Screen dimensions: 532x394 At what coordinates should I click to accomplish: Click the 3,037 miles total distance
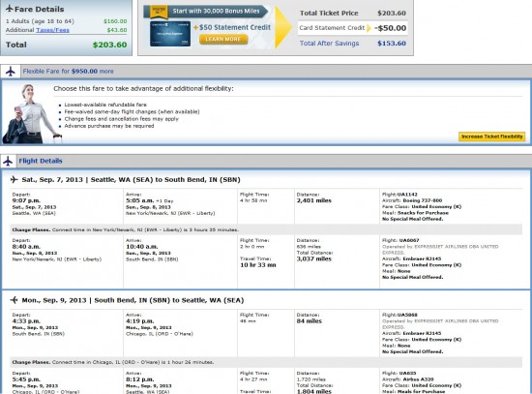313,258
